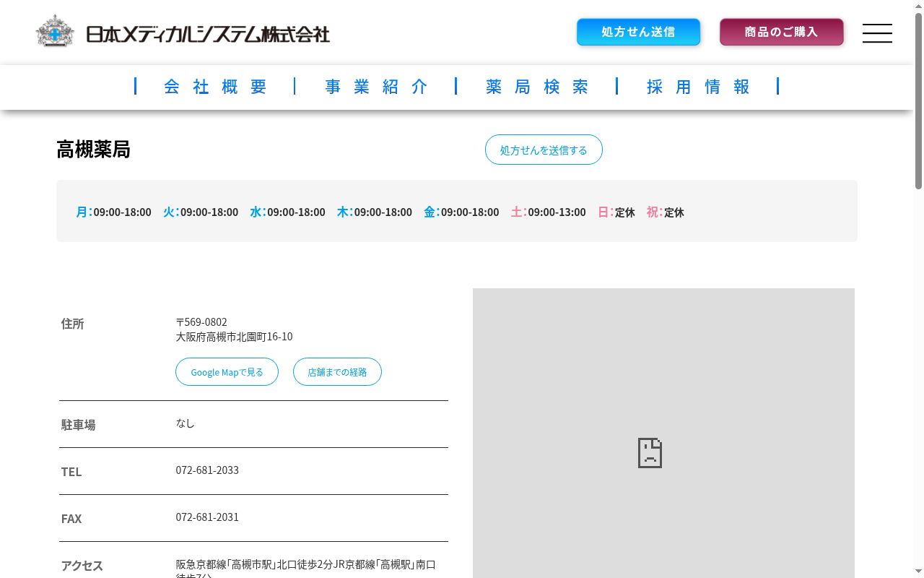Click the FAX number 072-681-2031

coord(207,517)
